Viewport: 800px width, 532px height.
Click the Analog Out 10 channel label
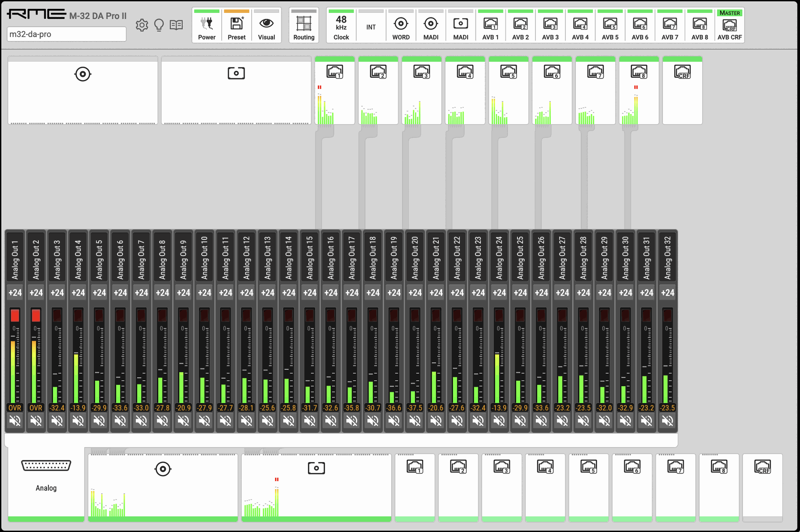(205, 257)
